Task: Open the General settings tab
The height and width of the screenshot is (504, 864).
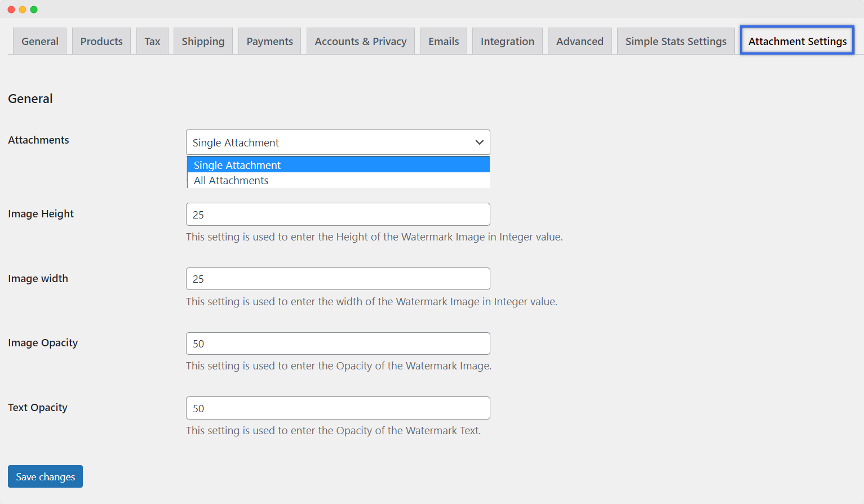Action: point(39,41)
